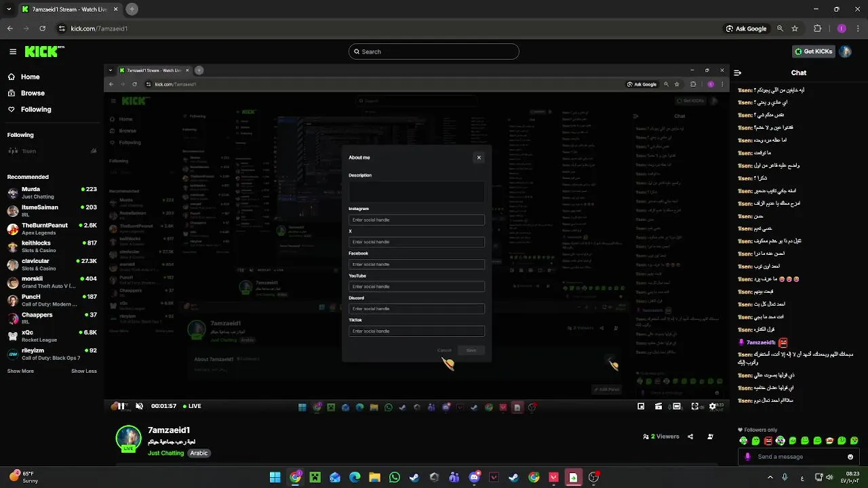The height and width of the screenshot is (488, 868).
Task: Open the emoji picker in chat input
Action: tap(850, 457)
